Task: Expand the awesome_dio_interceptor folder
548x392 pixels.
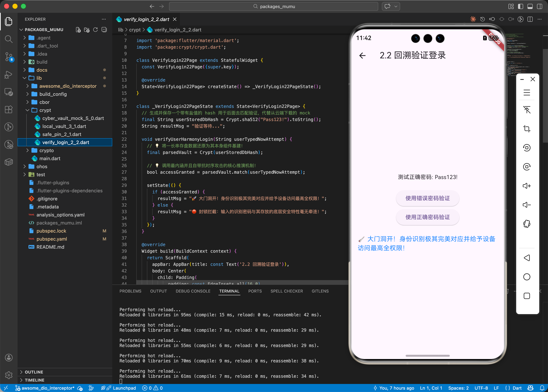Action: [68, 86]
